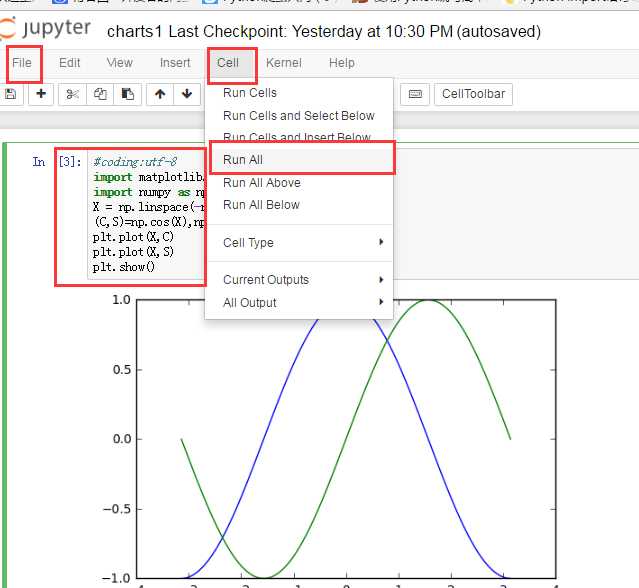Image resolution: width=639 pixels, height=588 pixels.
Task: Open the File menu
Action: 22,63
